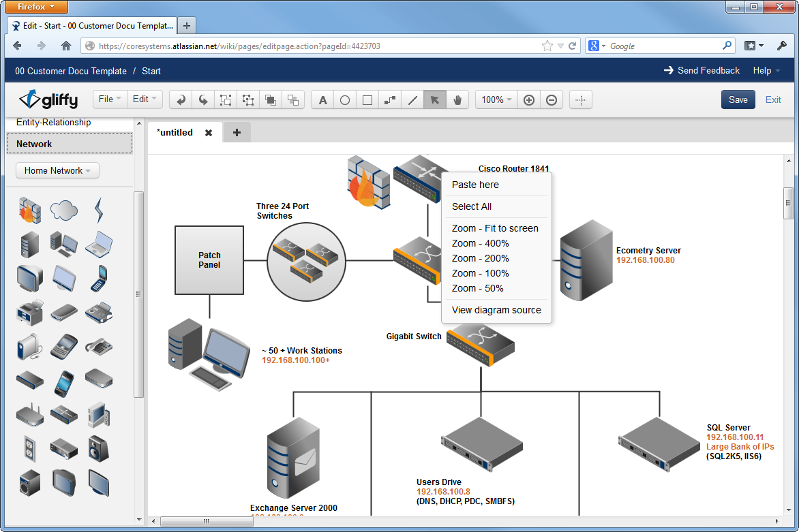Click the Start breadcrumb link

click(151, 72)
